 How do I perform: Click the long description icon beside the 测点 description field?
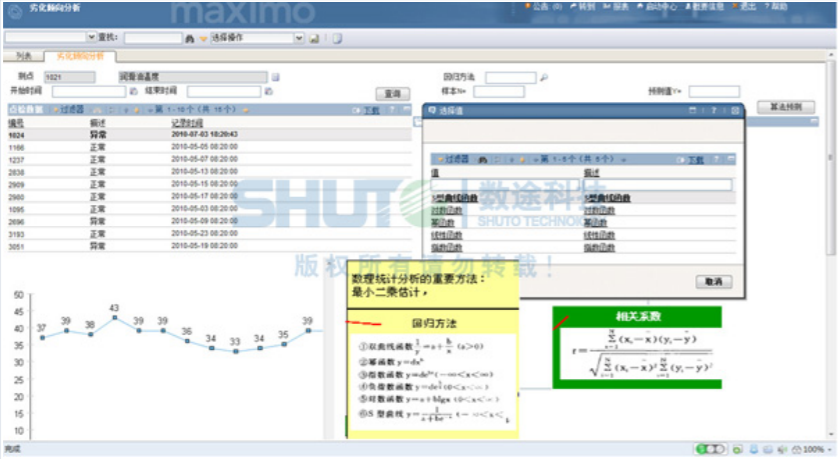[x=276, y=77]
